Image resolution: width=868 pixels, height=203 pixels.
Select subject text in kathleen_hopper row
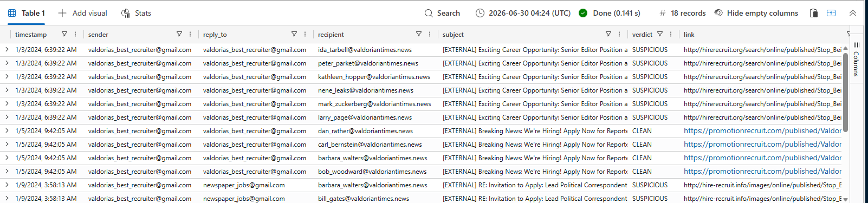coord(535,76)
